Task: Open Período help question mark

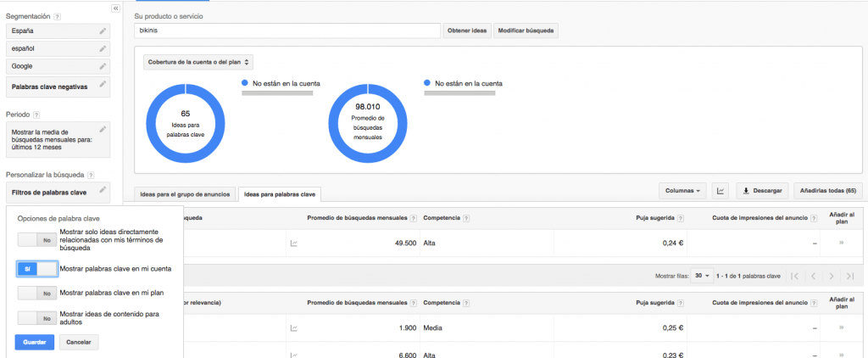Action: [x=36, y=115]
